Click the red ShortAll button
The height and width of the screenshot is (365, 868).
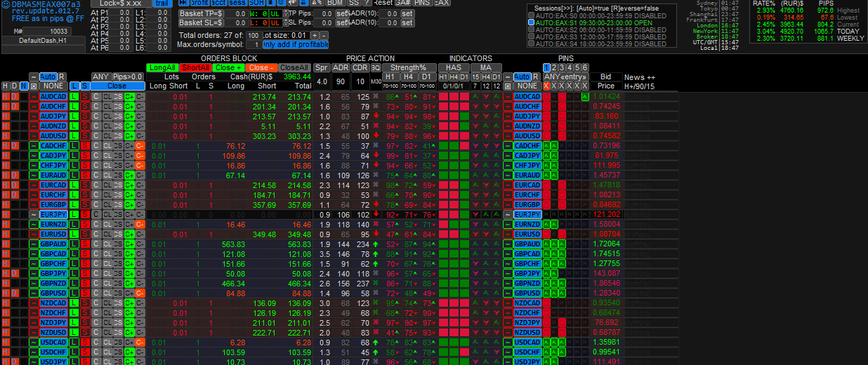[195, 67]
